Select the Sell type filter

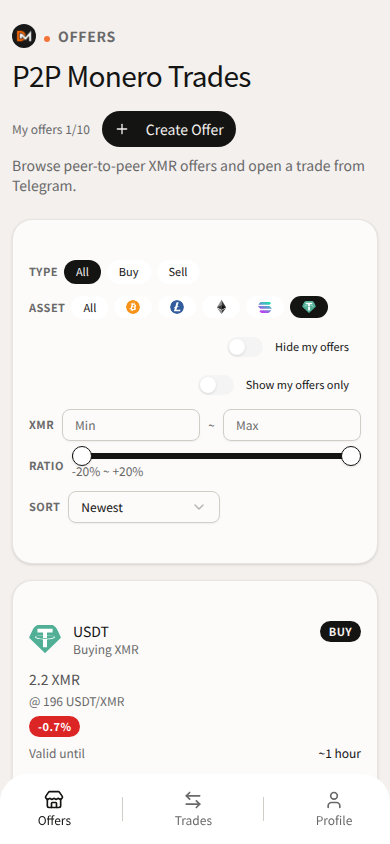(x=178, y=272)
